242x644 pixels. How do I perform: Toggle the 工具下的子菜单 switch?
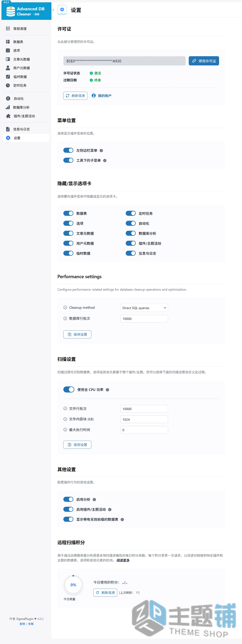68,160
